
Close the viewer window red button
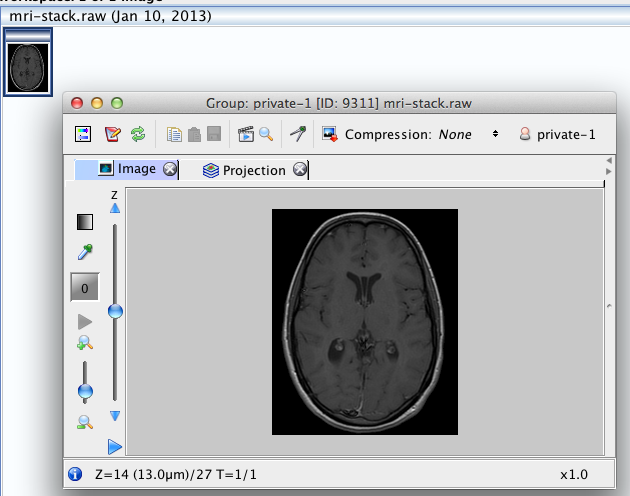77,103
